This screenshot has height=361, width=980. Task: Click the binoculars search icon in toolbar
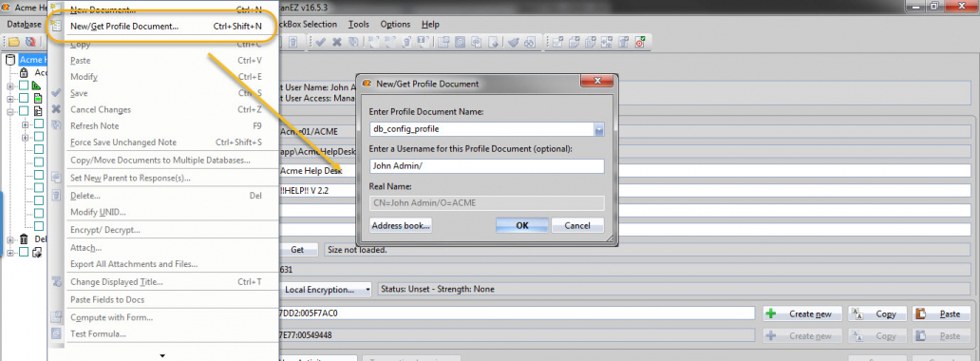point(529,42)
